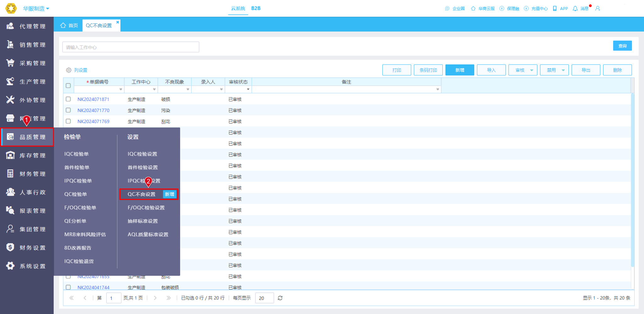Image resolution: width=644 pixels, height=314 pixels.
Task: Open the 代理管理 sidebar module
Action: 27,26
